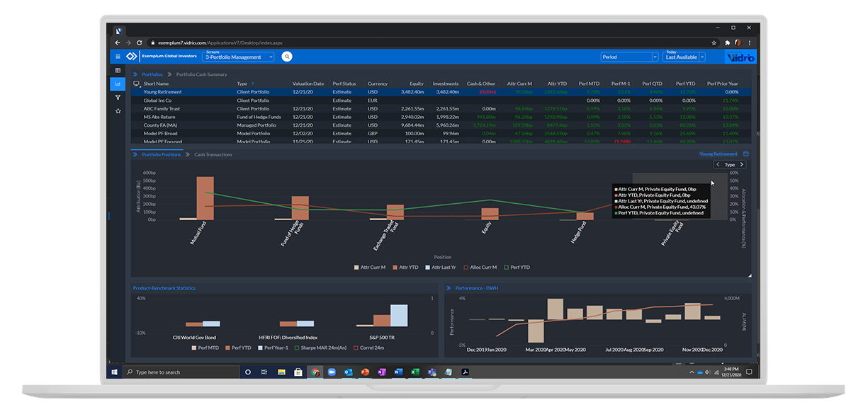The image size is (868, 407).
Task: Toggle Attr YTD series in chart legend
Action: 407,268
